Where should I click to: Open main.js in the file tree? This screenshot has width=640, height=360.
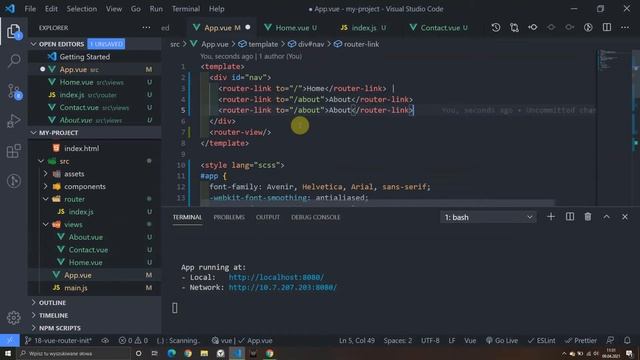[x=76, y=288]
